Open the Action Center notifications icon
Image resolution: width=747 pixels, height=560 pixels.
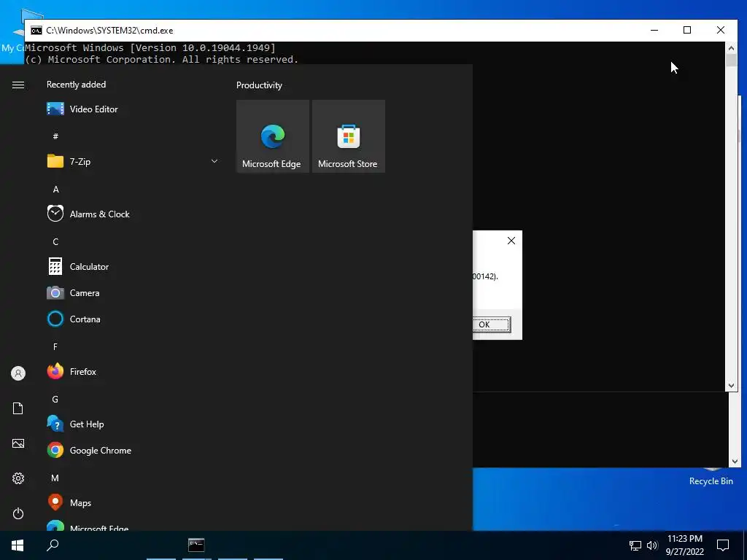pos(723,545)
